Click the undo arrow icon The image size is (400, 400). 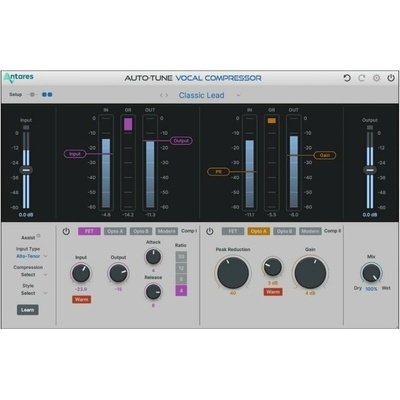pyautogui.click(x=347, y=78)
